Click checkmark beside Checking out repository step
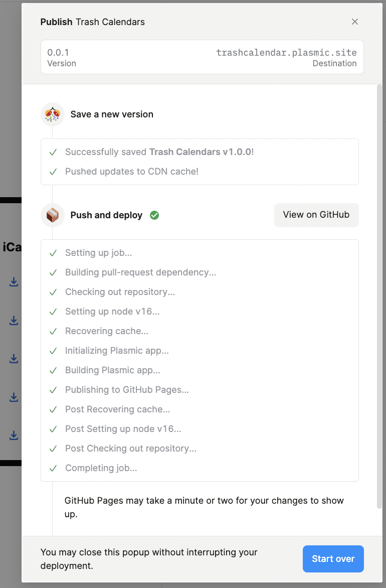Screen dimensions: 386x588 tap(53, 292)
